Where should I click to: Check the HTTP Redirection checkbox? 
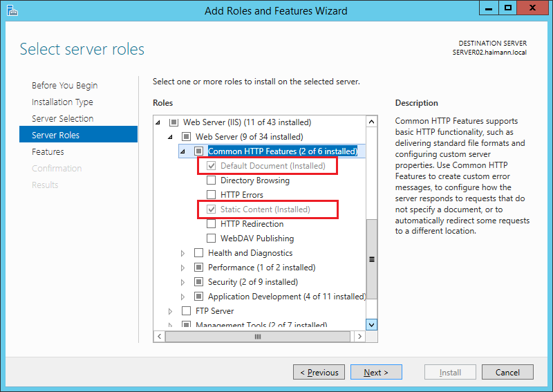pos(211,224)
